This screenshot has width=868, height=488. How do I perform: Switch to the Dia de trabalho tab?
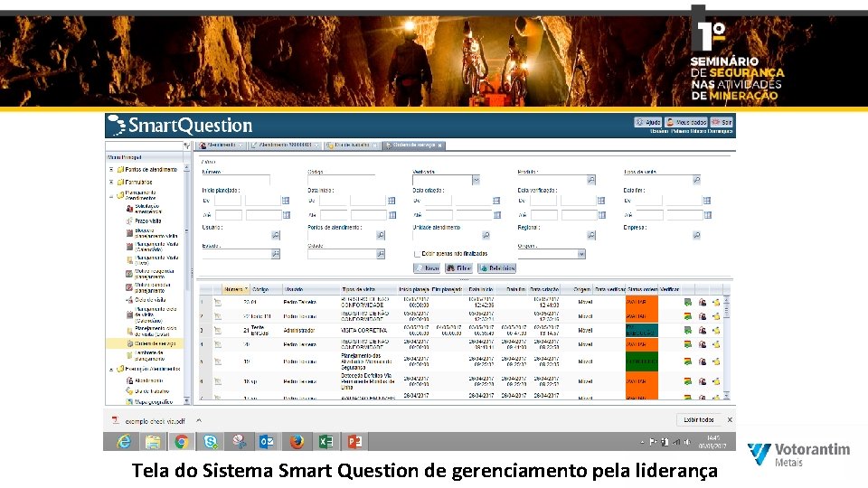(x=351, y=145)
